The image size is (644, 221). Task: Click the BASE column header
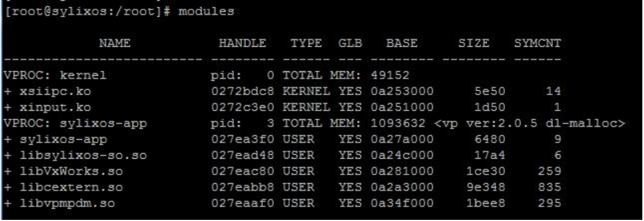[x=402, y=43]
